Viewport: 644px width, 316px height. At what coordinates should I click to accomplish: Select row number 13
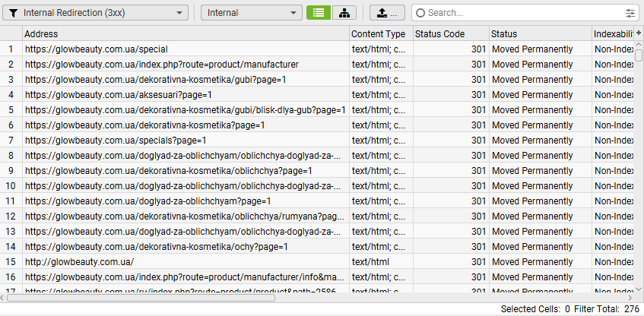point(11,232)
